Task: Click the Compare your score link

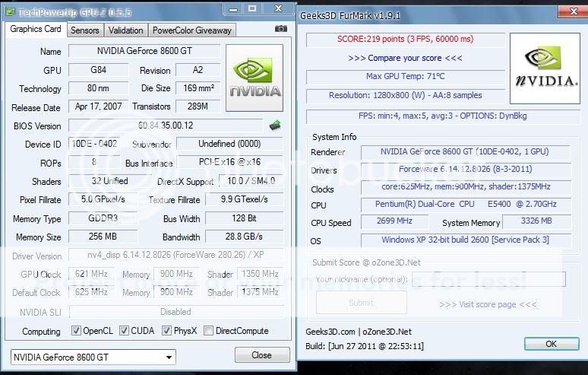Action: point(405,58)
